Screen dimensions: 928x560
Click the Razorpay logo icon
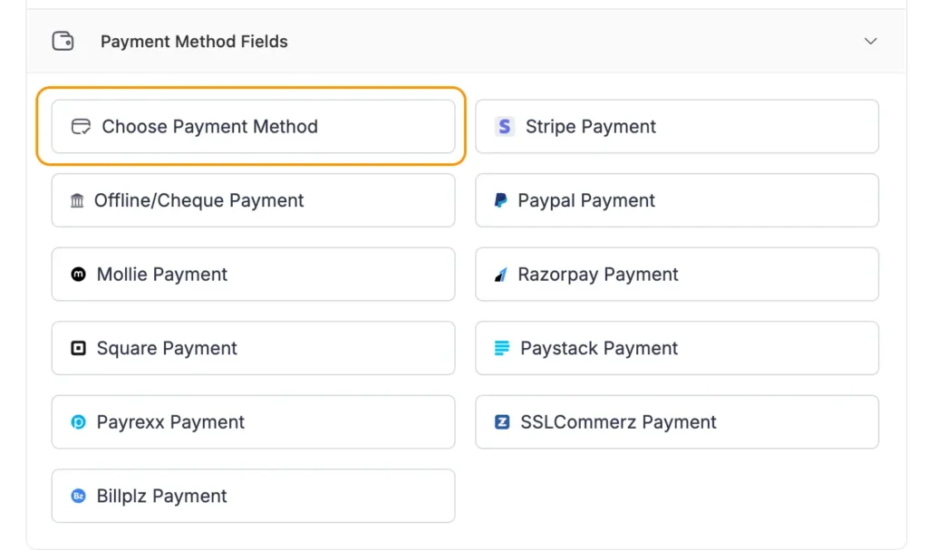tap(500, 274)
